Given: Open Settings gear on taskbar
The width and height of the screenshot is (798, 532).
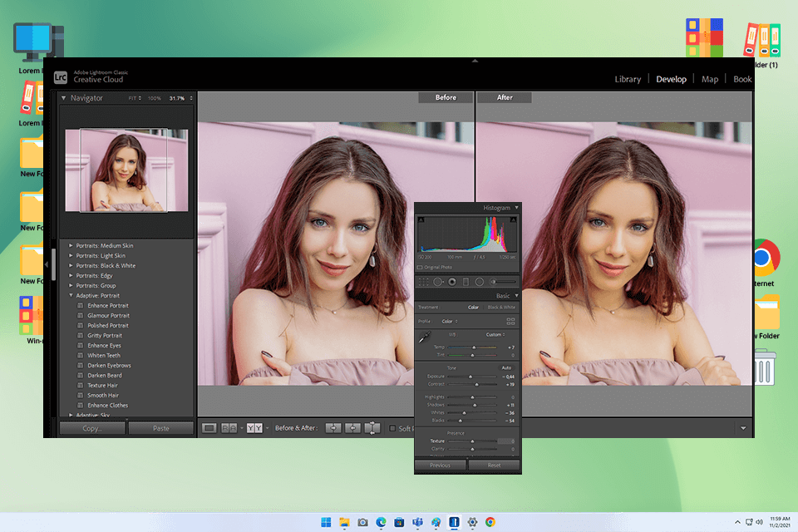Looking at the screenshot, I should pos(472,522).
